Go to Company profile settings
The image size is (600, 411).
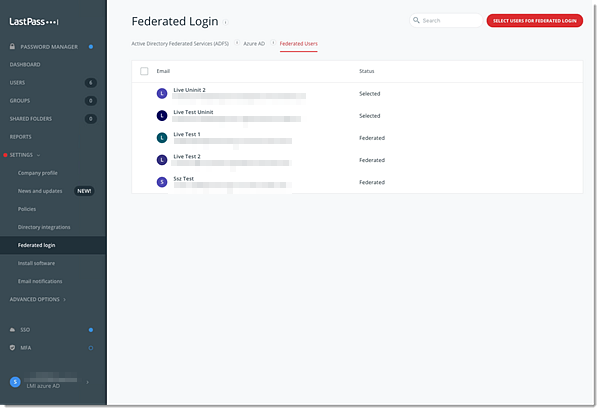38,173
